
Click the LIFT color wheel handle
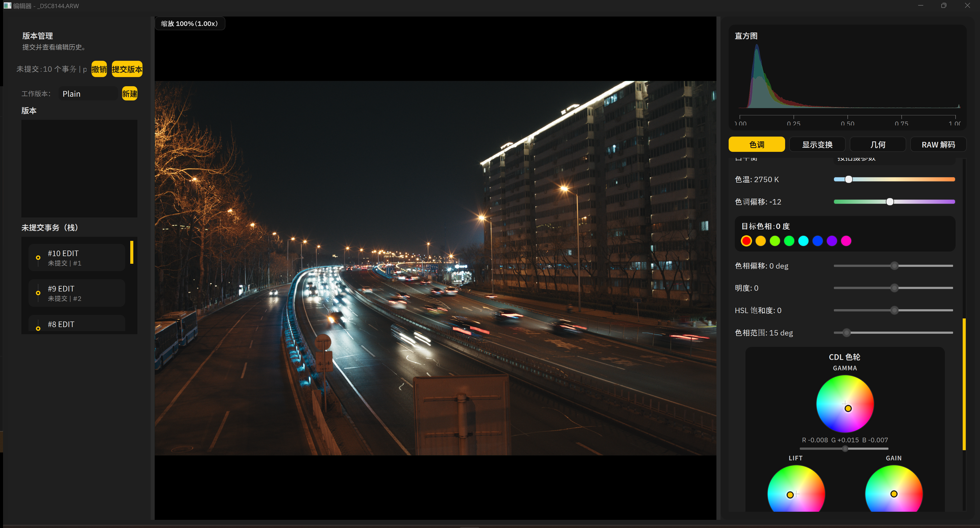790,494
